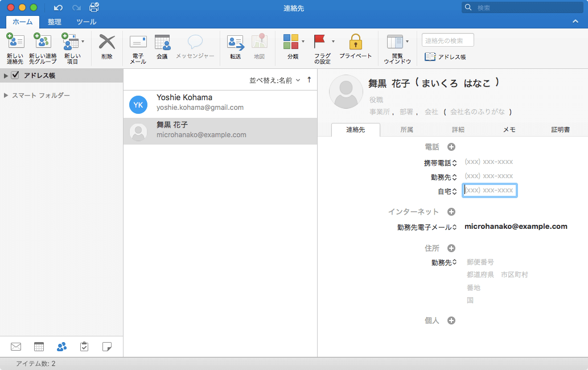Open the 閲覧ウィンドウ dropdown arrow
588x370 pixels.
click(x=407, y=42)
